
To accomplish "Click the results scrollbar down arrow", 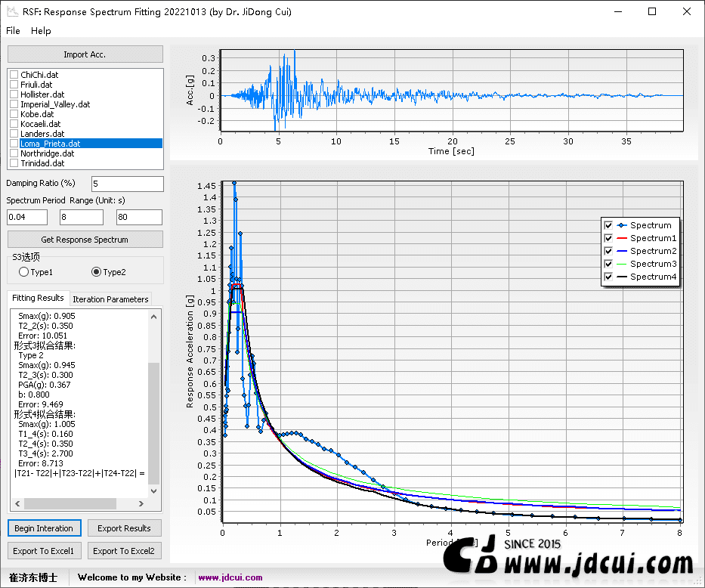I will [153, 491].
